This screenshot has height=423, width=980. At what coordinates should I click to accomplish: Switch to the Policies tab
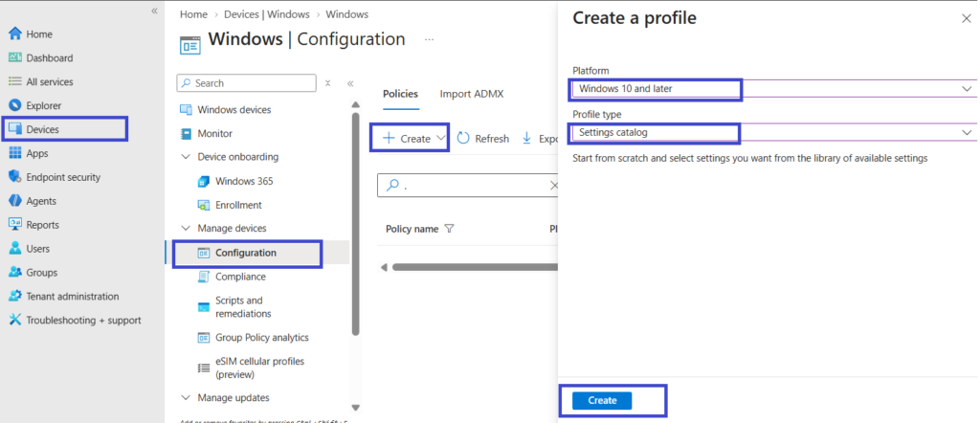coord(401,94)
